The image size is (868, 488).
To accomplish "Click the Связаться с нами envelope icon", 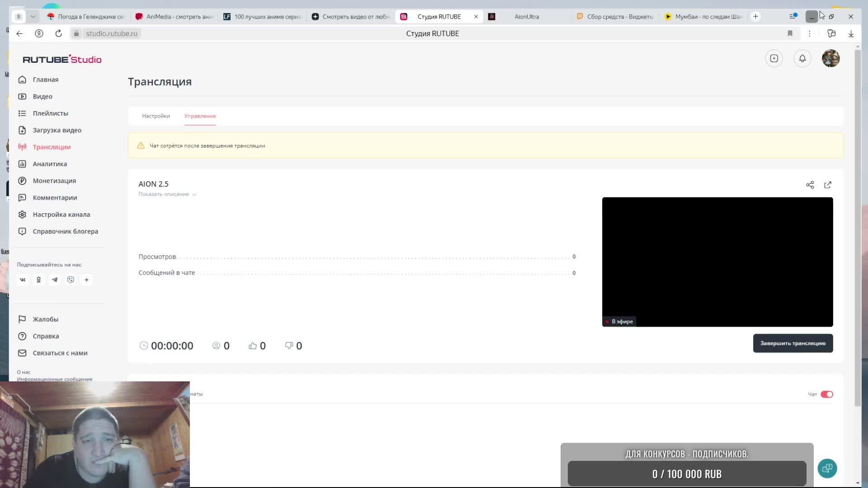I will coord(22,353).
